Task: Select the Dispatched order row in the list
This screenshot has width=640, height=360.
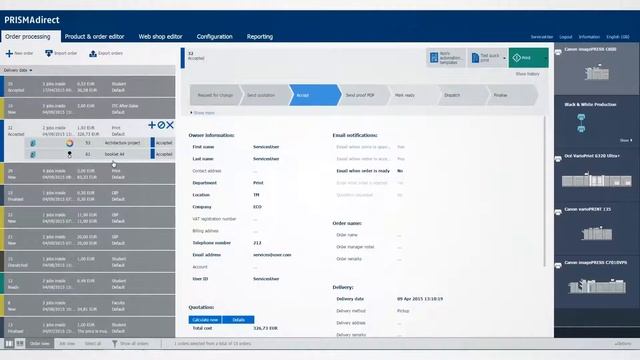Action: (x=88, y=262)
